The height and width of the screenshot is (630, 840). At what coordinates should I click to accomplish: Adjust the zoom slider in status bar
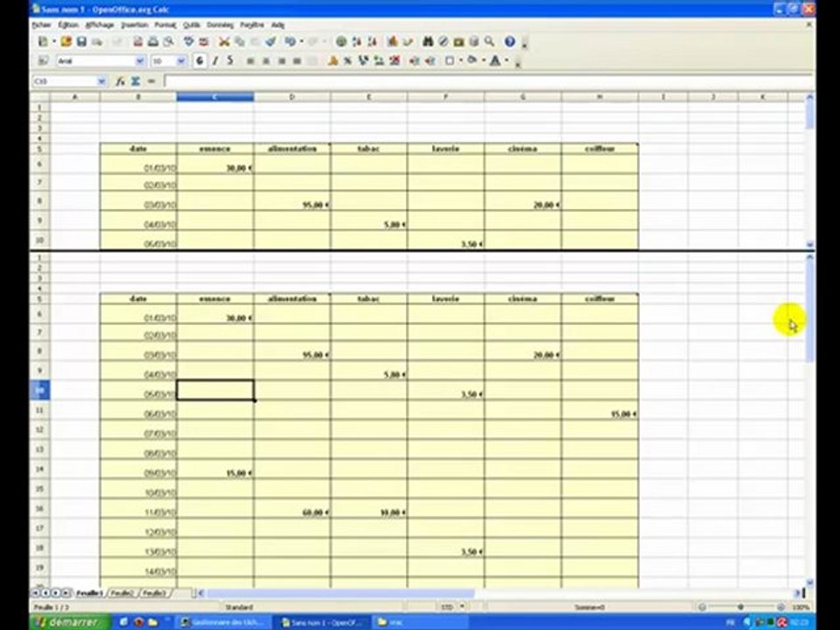[x=740, y=607]
